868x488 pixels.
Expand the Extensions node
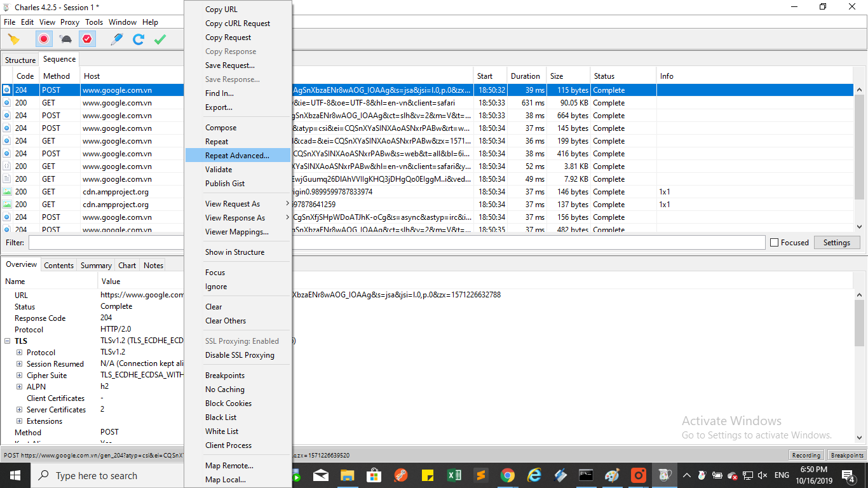[19, 421]
